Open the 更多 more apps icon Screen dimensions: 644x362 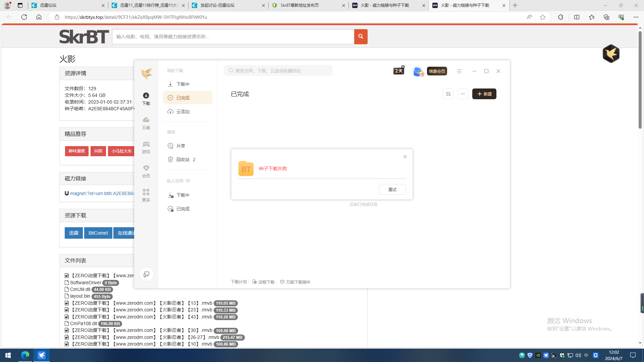[146, 195]
